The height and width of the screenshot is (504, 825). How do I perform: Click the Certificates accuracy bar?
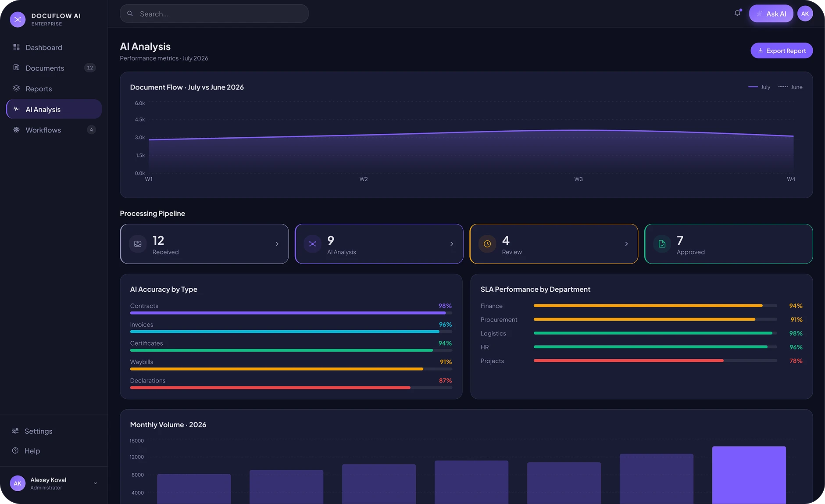tap(291, 350)
